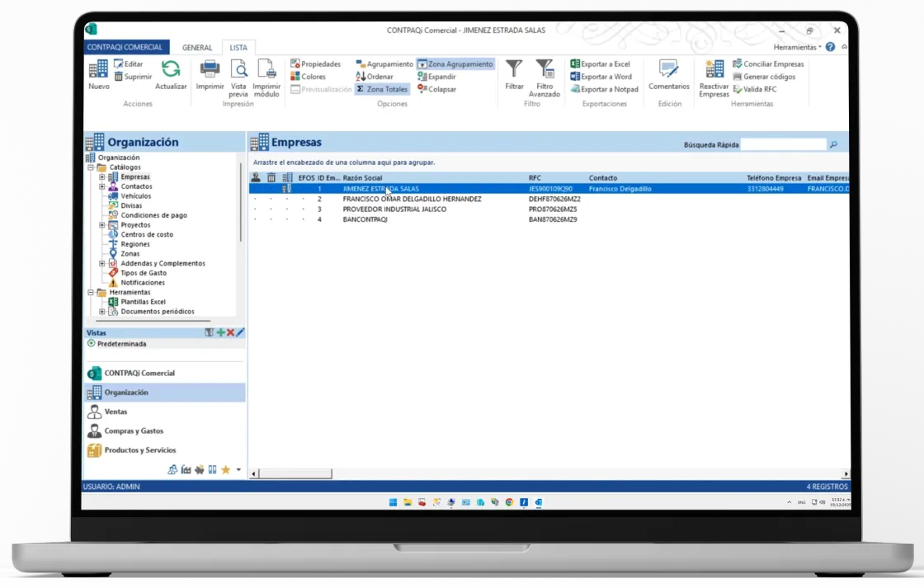Click the horizontal scrollbar thumb
The height and width of the screenshot is (588, 924).
[x=295, y=473]
